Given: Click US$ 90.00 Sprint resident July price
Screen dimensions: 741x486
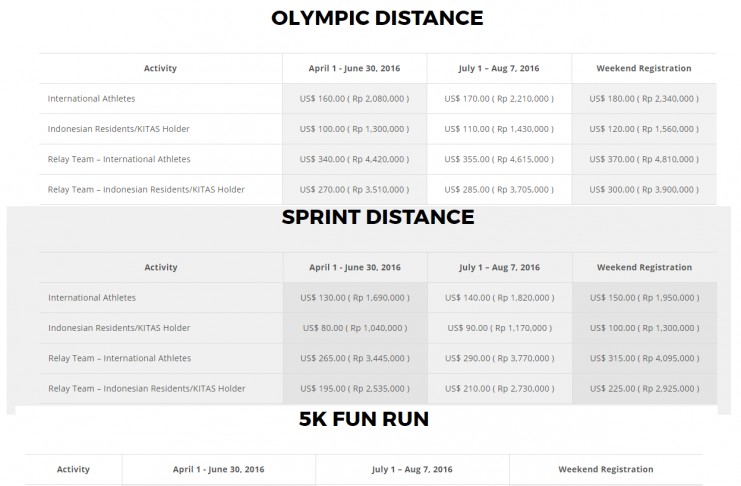Looking at the screenshot, I should tap(500, 328).
